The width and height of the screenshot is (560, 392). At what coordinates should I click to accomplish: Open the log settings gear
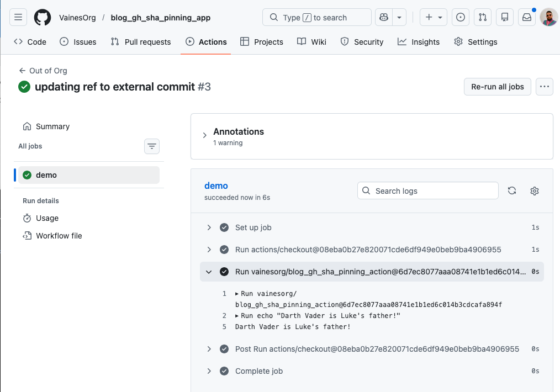click(x=534, y=190)
